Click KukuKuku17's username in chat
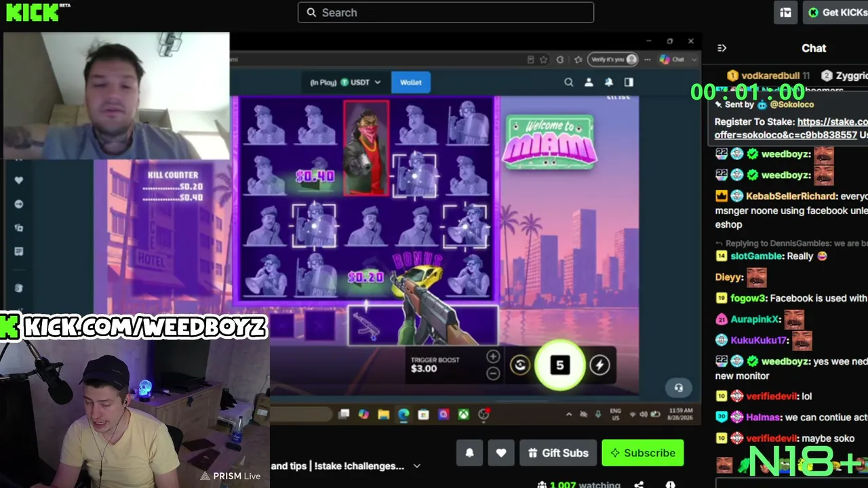 [x=759, y=340]
